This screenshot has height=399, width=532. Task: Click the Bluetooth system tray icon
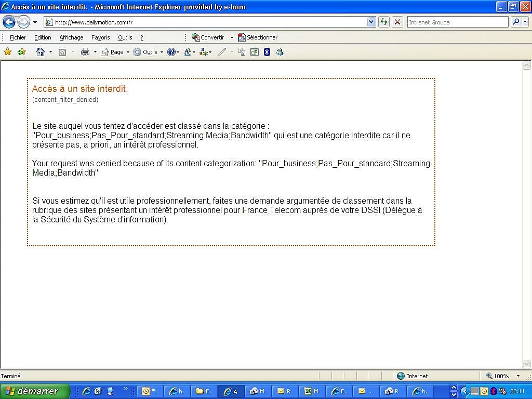tap(493, 392)
